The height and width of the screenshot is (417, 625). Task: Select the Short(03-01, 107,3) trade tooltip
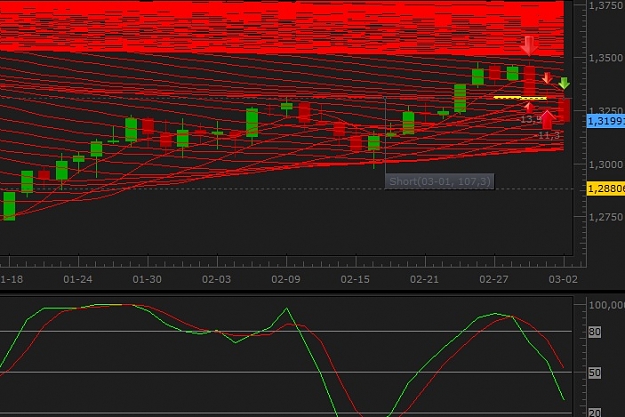pyautogui.click(x=440, y=181)
